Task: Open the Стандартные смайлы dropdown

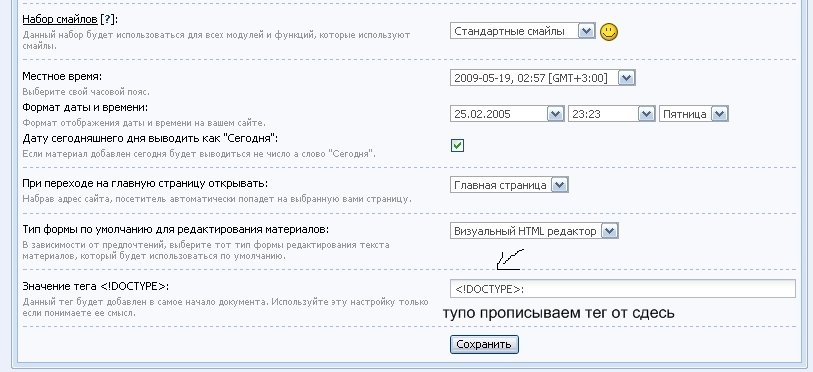Action: [x=522, y=31]
